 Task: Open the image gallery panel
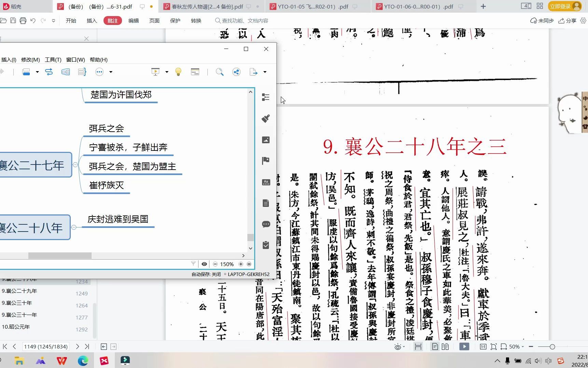266,140
